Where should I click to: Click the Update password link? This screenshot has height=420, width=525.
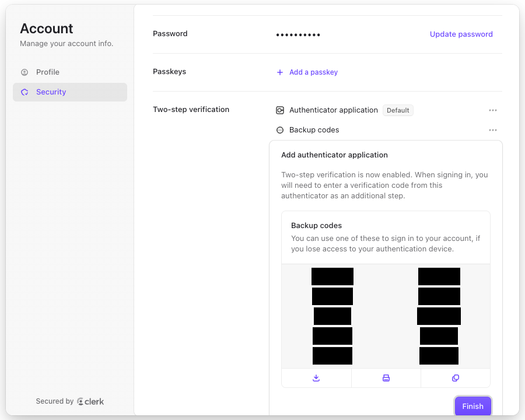(461, 34)
